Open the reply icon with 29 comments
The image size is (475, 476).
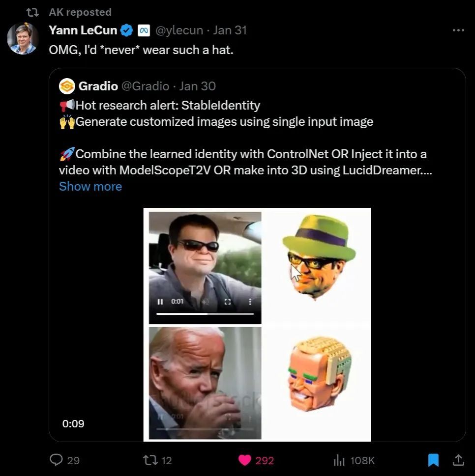57,460
